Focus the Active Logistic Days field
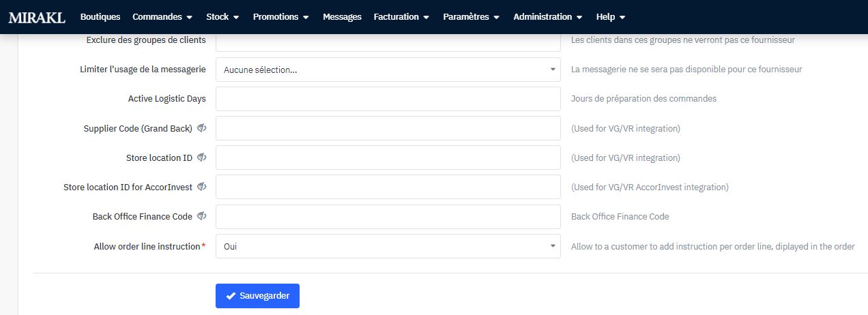 (x=388, y=99)
